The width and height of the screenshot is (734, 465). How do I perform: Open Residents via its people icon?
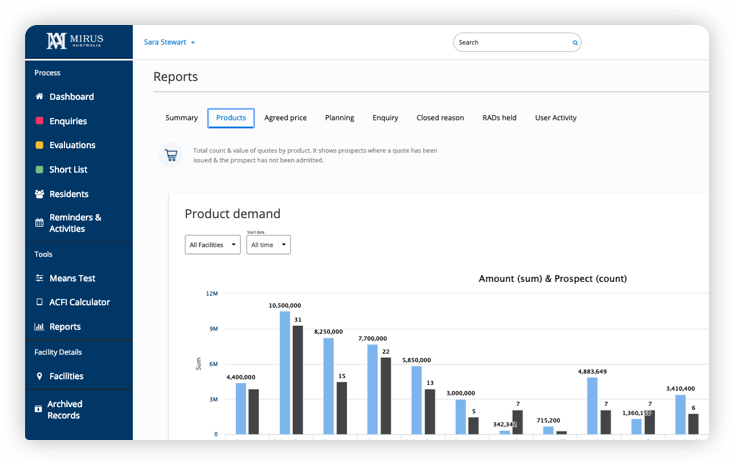(39, 194)
